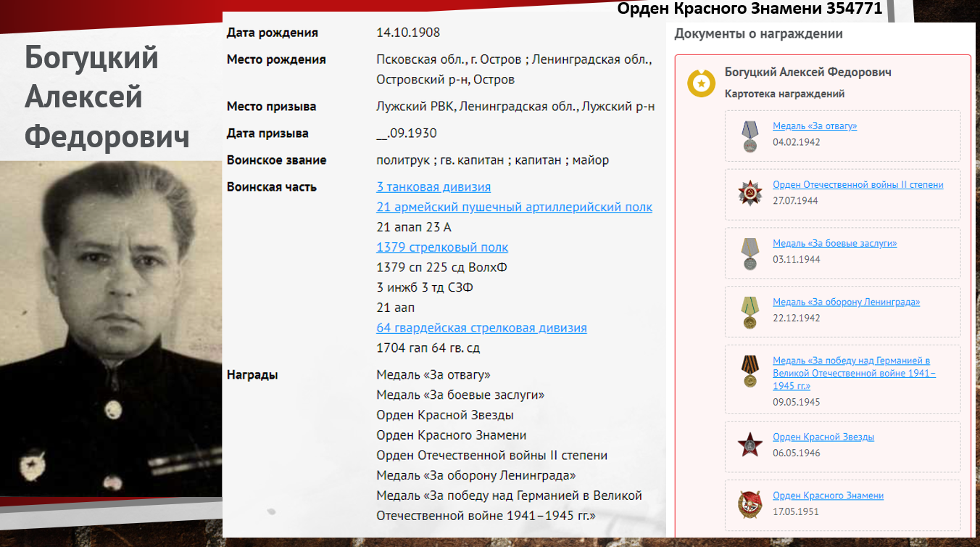The image size is (980, 547).
Task: Click the Red Star order icon
Action: (x=749, y=445)
